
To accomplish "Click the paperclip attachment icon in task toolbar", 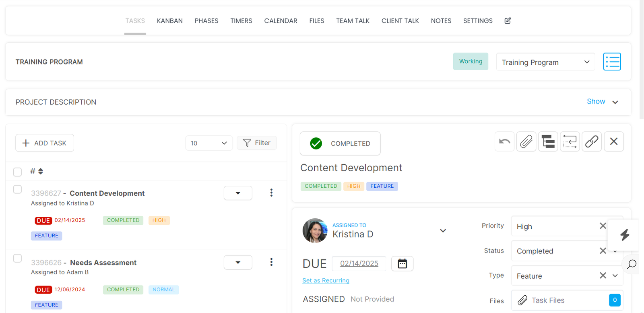I will 526,142.
